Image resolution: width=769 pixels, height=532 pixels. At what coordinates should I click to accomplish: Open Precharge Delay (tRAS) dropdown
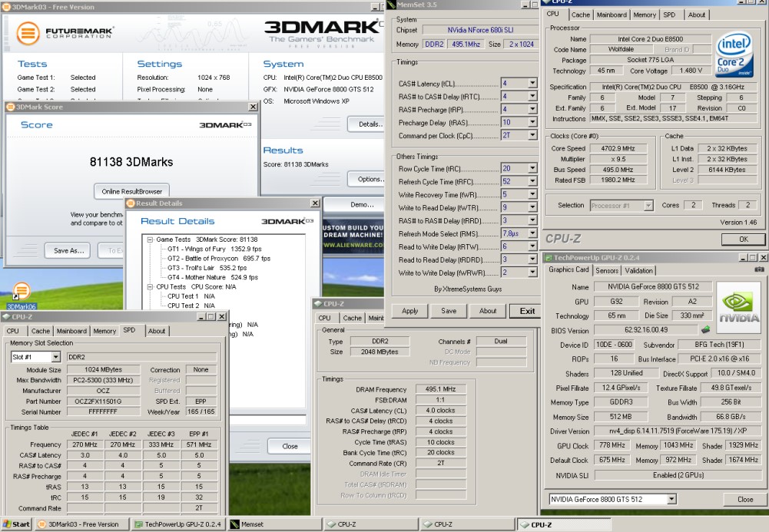coord(532,123)
